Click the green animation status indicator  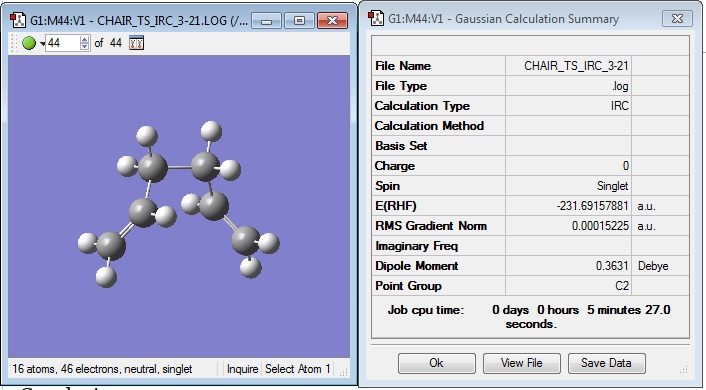point(29,43)
